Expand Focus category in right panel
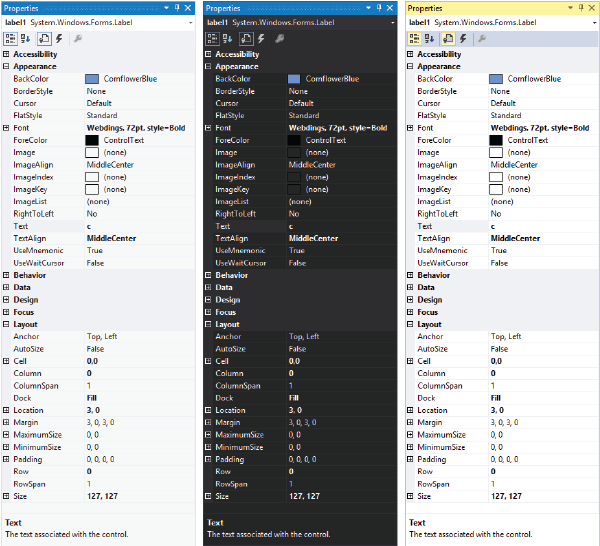600x546 pixels. point(410,312)
